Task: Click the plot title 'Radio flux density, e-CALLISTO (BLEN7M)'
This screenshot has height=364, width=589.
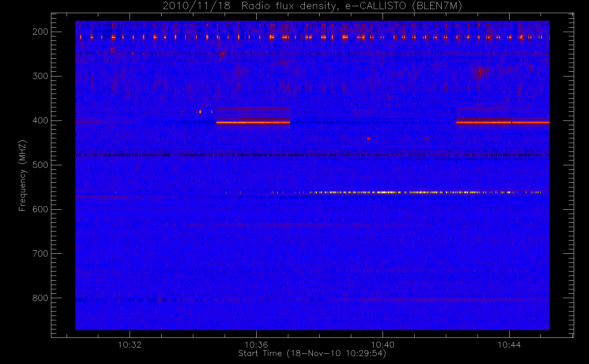Action: pyautogui.click(x=352, y=6)
